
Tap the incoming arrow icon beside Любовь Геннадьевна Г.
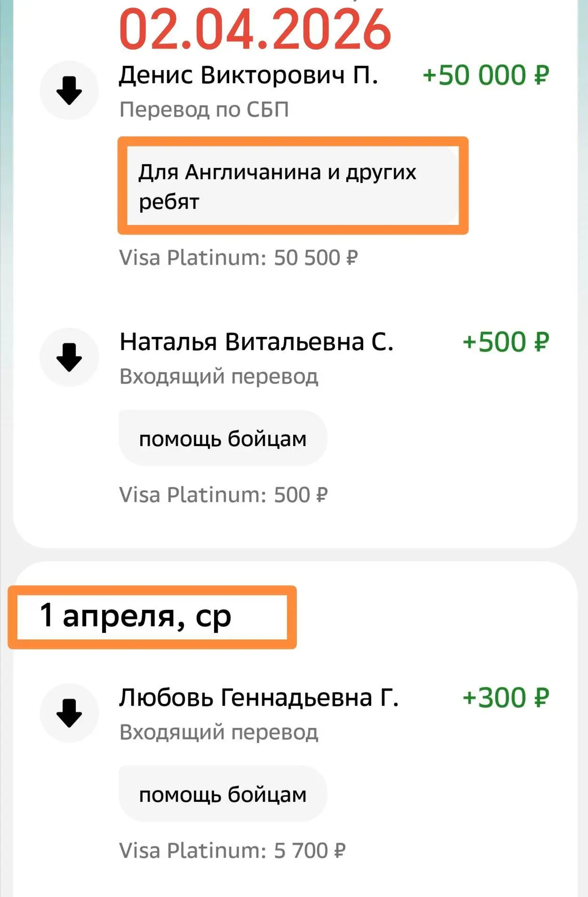point(69,713)
